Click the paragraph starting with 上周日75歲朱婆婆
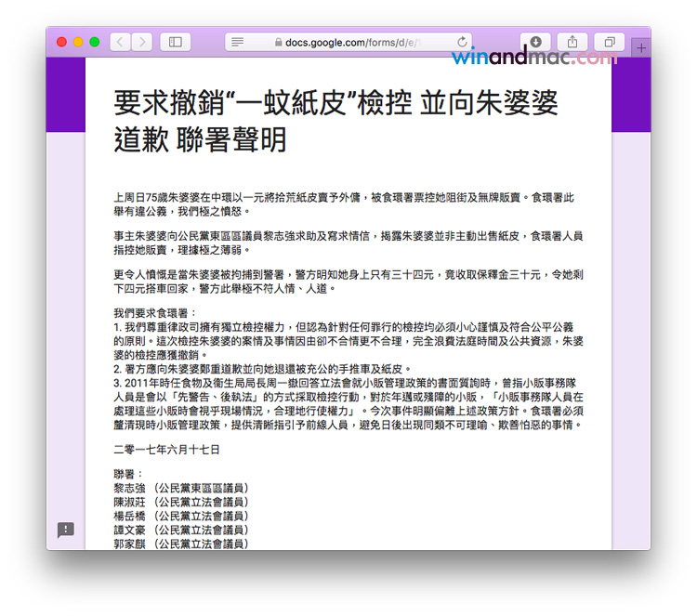Image resolution: width=697 pixels, height=616 pixels. (x=344, y=203)
